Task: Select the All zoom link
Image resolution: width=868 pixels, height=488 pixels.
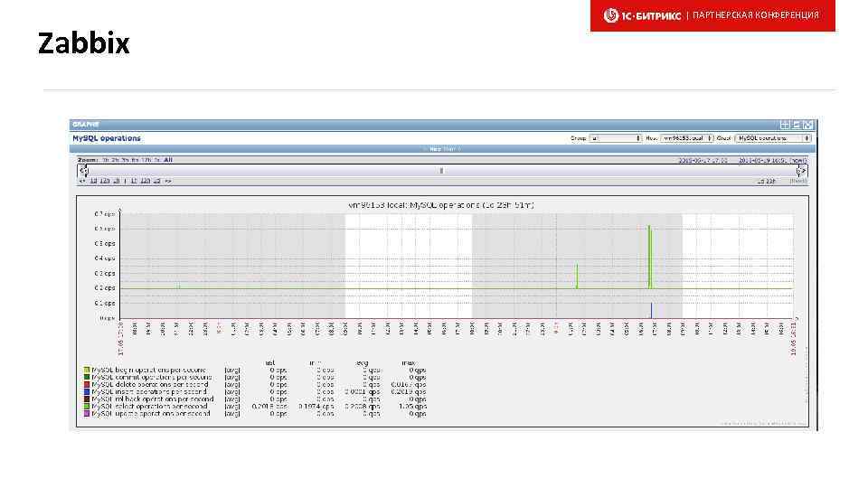Action: coord(168,160)
